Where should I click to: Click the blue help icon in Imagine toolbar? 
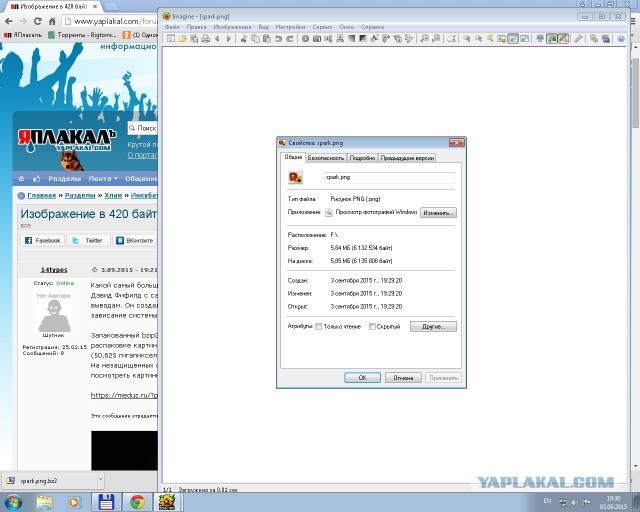(621, 38)
